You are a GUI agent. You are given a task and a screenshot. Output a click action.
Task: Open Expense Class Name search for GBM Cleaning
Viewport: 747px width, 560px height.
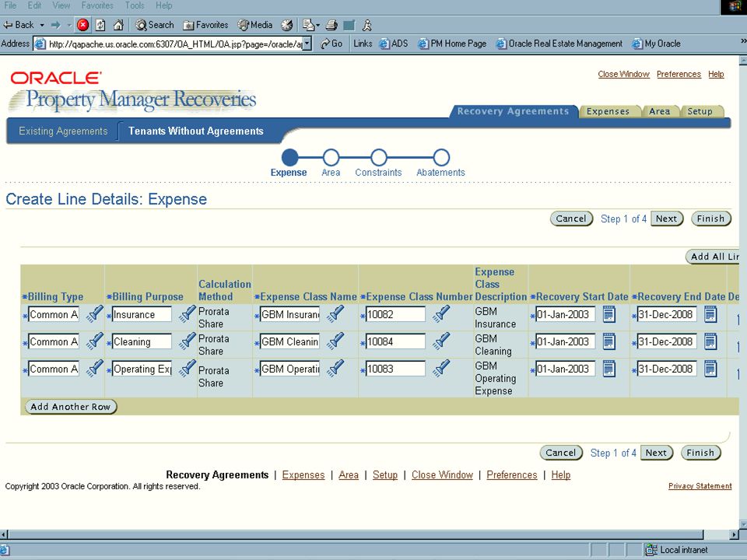(x=335, y=341)
